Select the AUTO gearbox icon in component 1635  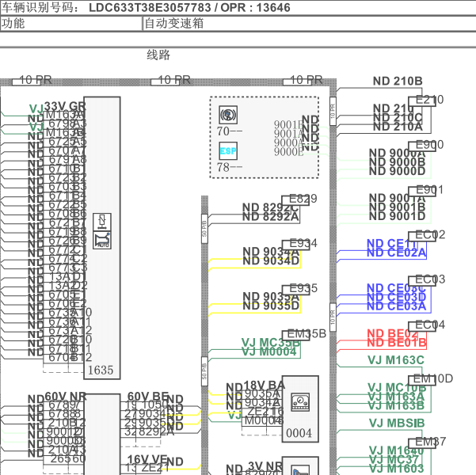pyautogui.click(x=102, y=240)
